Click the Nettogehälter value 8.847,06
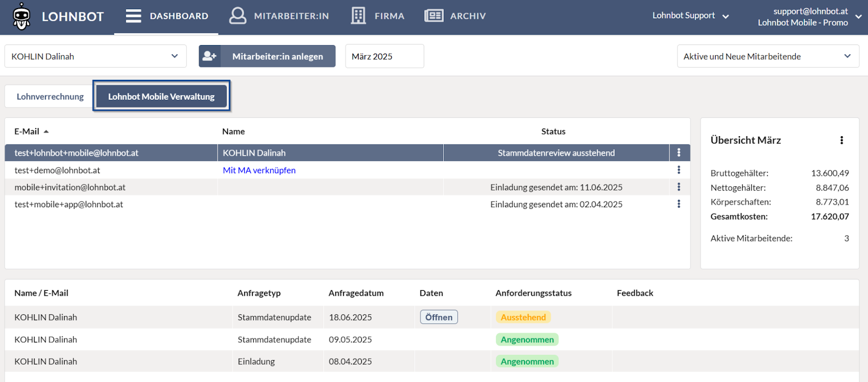 (x=832, y=188)
